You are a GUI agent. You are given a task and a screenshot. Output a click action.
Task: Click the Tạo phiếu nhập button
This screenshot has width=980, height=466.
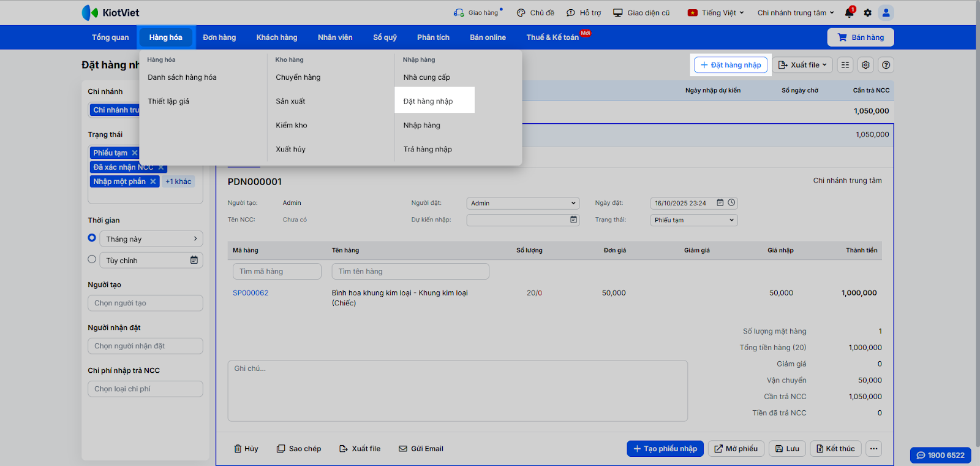[665, 449]
